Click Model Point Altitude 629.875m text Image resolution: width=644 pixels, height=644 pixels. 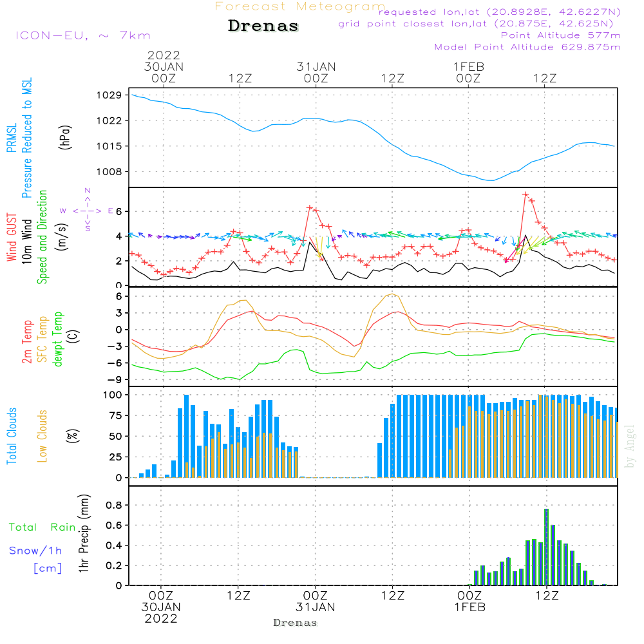527,47
